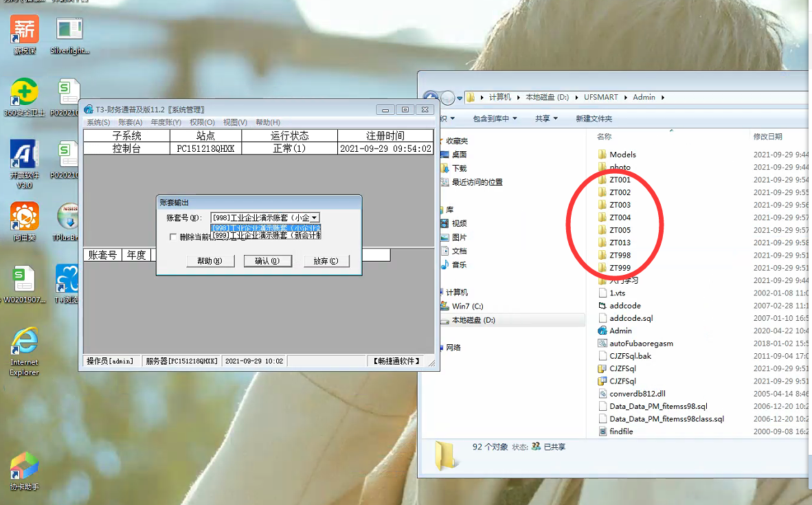Launch Internet Explorer from the desktop
The image size is (812, 505).
tap(24, 351)
